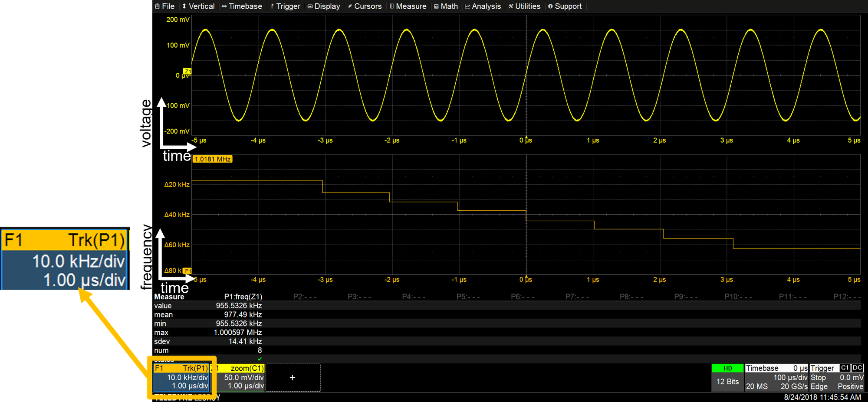Click the Z1 trace marker on the top grid
Image resolution: width=868 pixels, height=402 pixels.
(x=187, y=72)
